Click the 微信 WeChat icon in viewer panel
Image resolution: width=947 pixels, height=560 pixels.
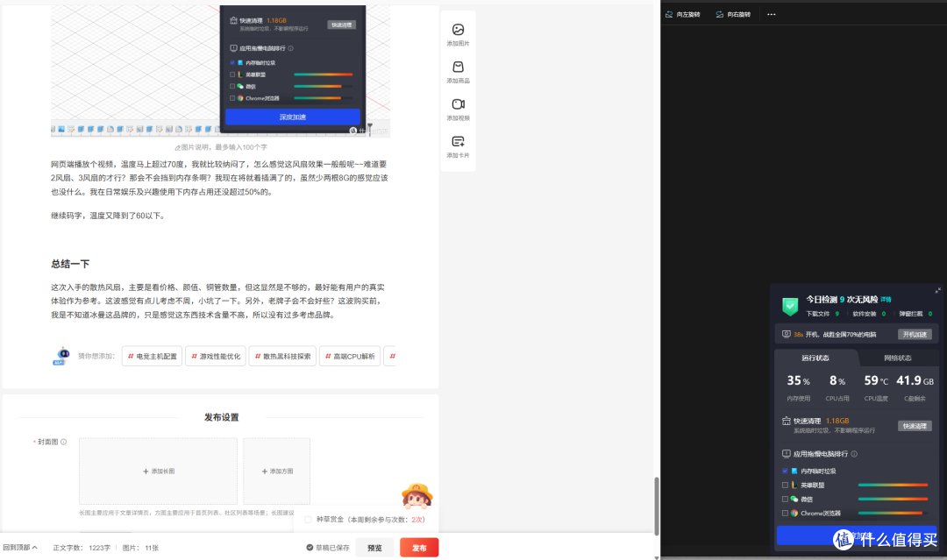(794, 499)
